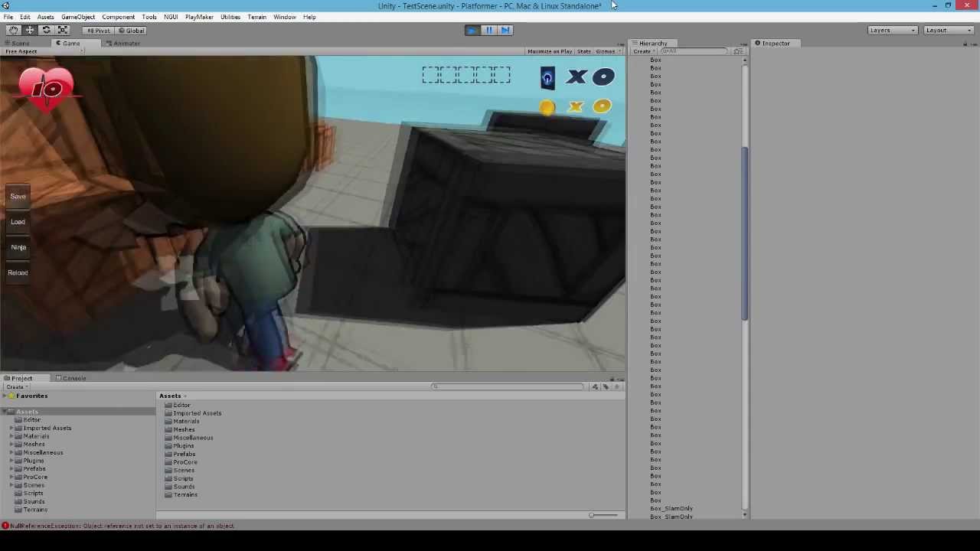The image size is (980, 551).
Task: Toggle the Pivot handle position button
Action: coord(100,31)
